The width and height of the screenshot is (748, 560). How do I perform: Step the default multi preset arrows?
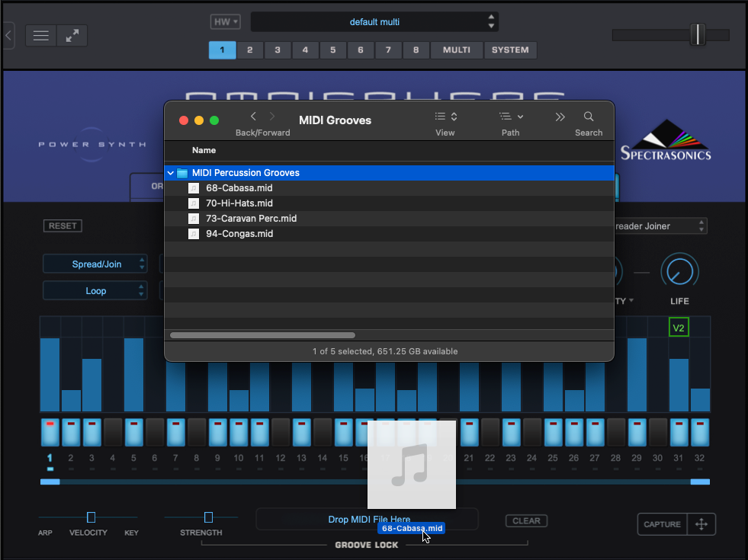(x=491, y=22)
